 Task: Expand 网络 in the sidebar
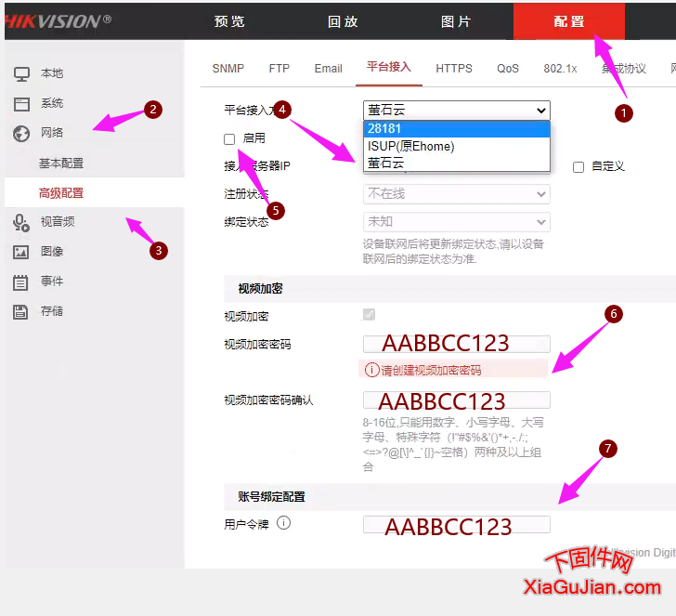(x=52, y=133)
